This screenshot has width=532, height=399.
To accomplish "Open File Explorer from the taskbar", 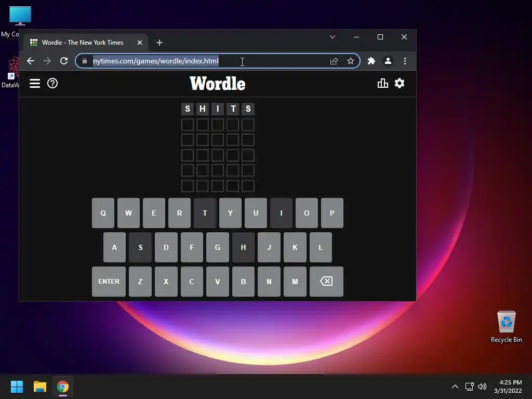I will pyautogui.click(x=39, y=387).
